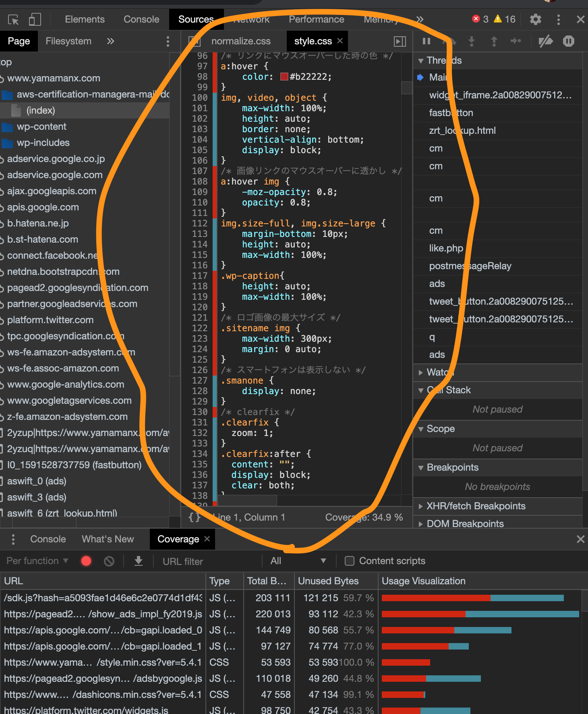Viewport: 588px width, 714px height.
Task: Sort coverage by Type column header
Action: click(x=225, y=581)
